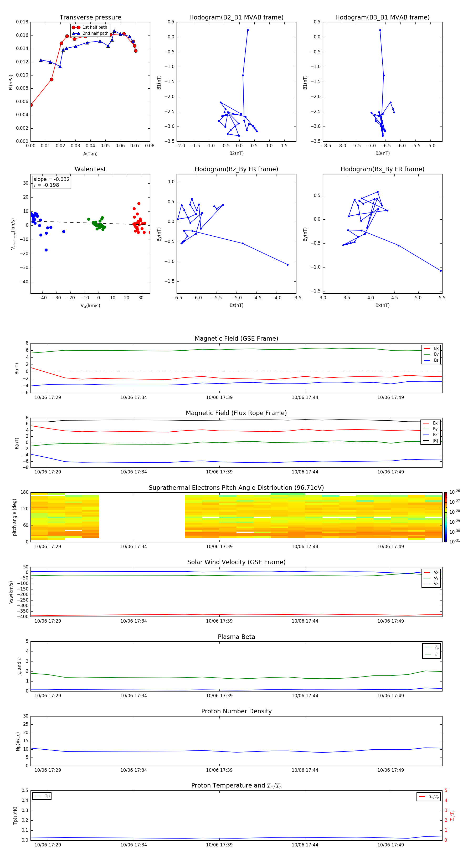Click the "slope = -0.032" annotation

(x=52, y=179)
